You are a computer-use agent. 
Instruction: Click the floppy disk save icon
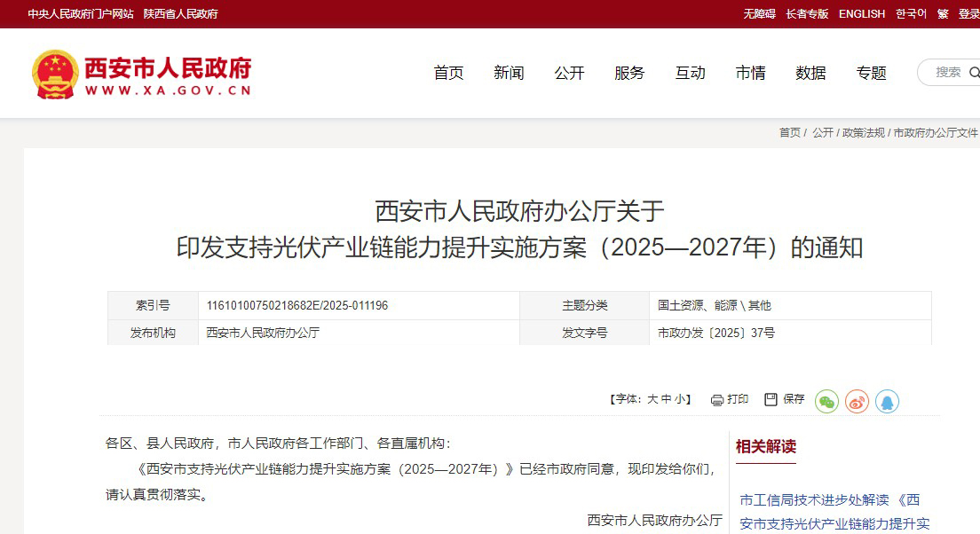(x=771, y=399)
